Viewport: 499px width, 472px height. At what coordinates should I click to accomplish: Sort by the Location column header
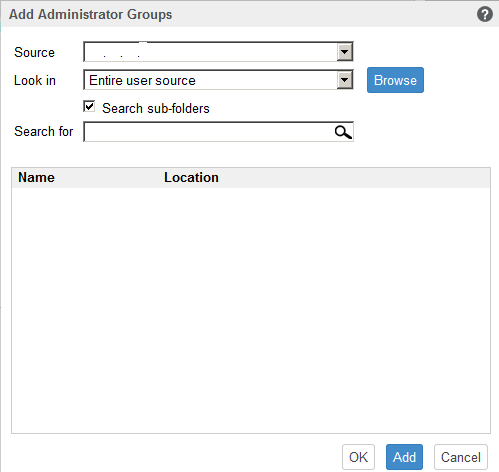[x=191, y=177]
